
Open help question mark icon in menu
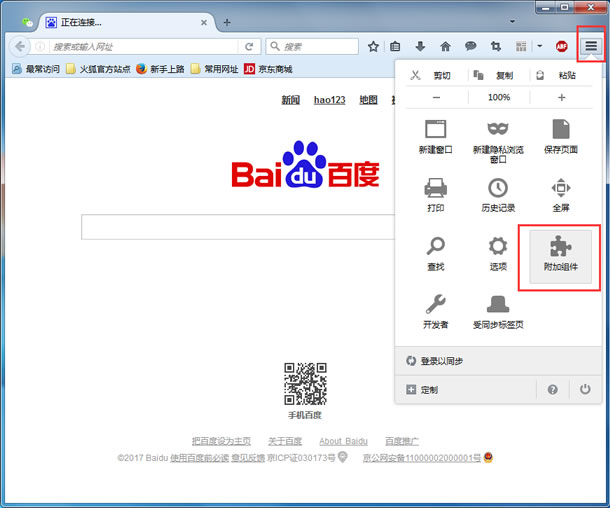pyautogui.click(x=552, y=389)
